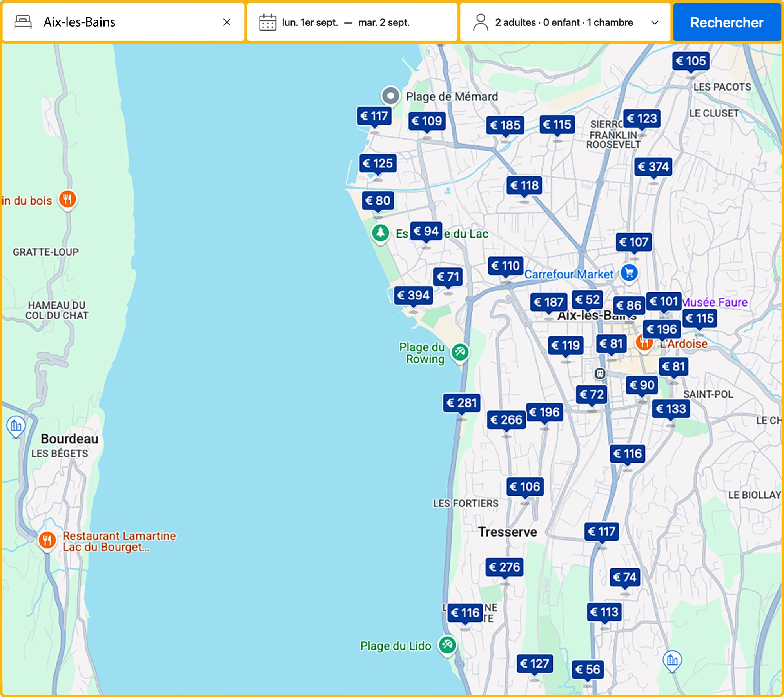Click the Rechercher button

[727, 22]
